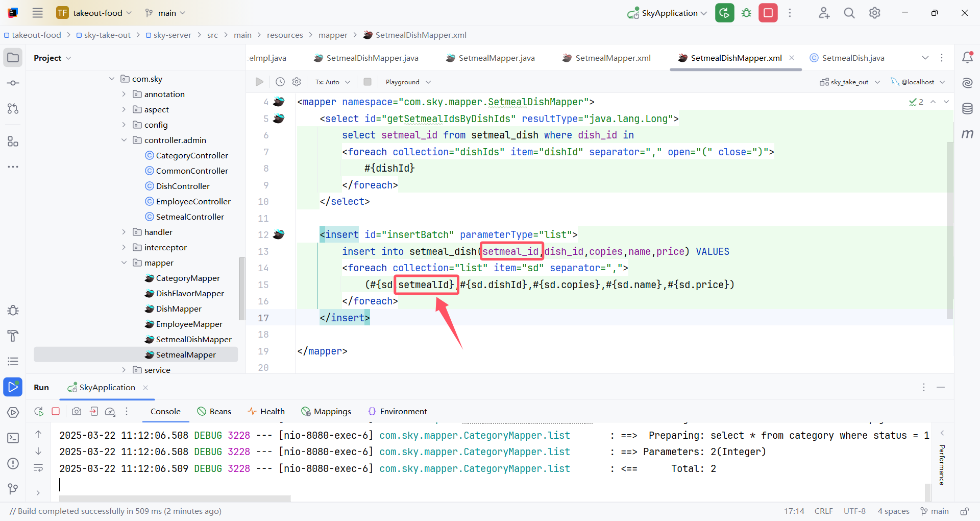This screenshot has width=980, height=521.
Task: Switch to SetmealDish.java tab
Action: [x=847, y=58]
